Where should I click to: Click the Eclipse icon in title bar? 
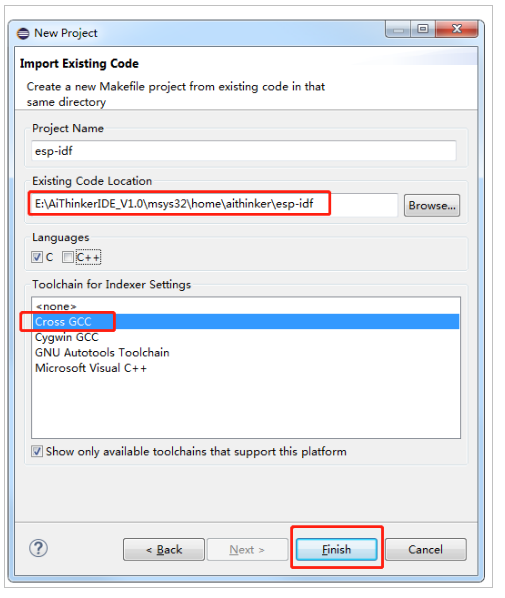(x=23, y=34)
